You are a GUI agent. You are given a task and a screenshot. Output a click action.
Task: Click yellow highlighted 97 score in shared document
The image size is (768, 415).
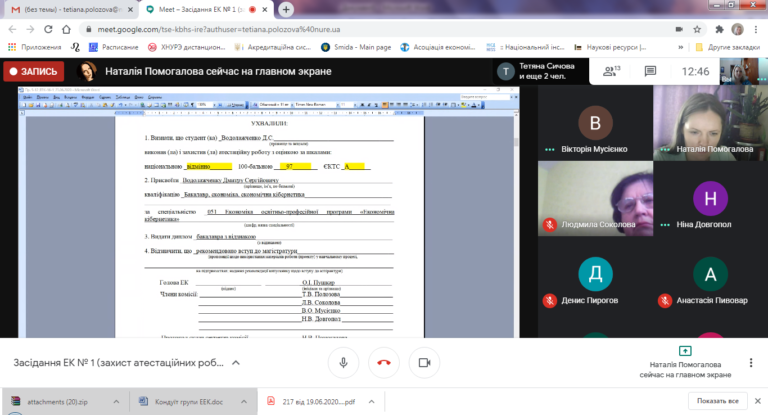295,167
